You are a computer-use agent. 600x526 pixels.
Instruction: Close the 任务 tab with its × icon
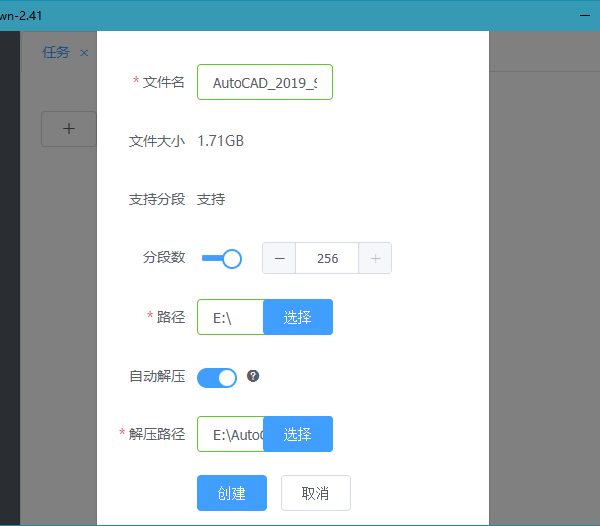(84, 53)
